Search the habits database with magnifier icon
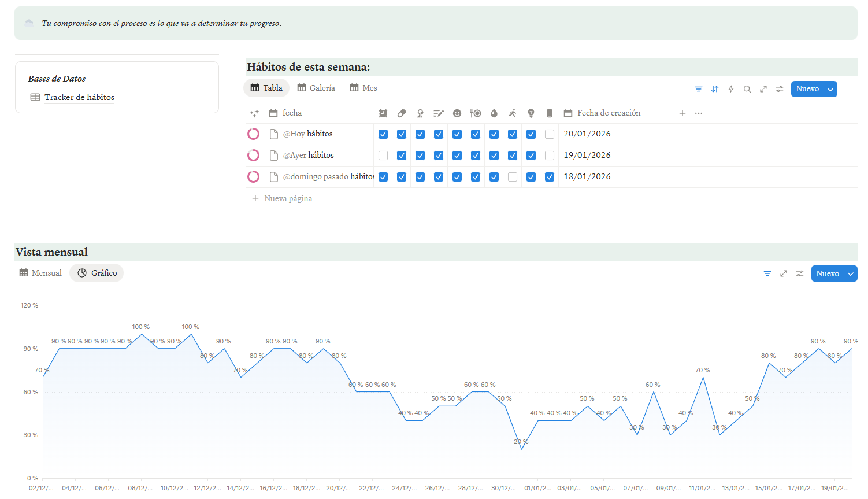The width and height of the screenshot is (868, 499). pos(747,89)
